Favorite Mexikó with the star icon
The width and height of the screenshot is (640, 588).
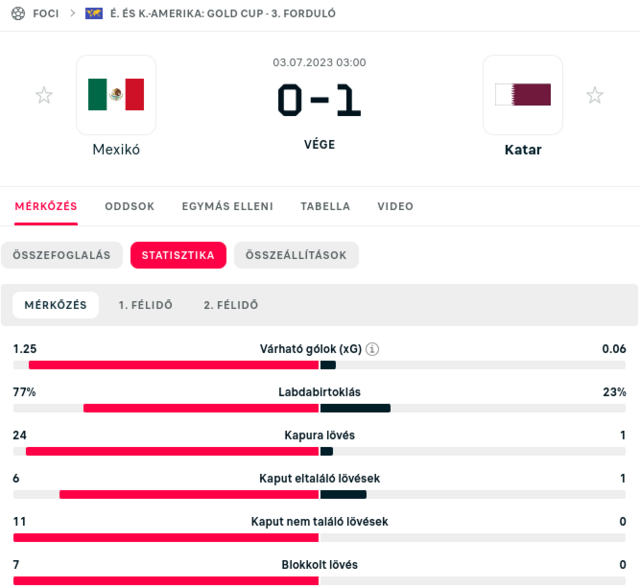(44, 95)
